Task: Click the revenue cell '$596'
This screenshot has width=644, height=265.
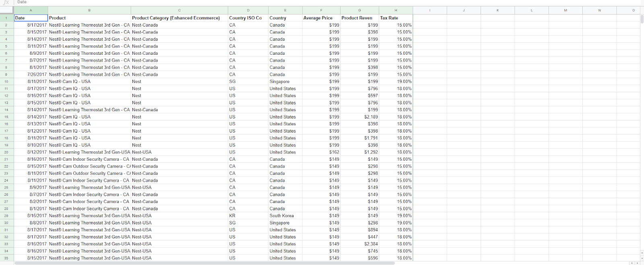Action: tap(359, 258)
